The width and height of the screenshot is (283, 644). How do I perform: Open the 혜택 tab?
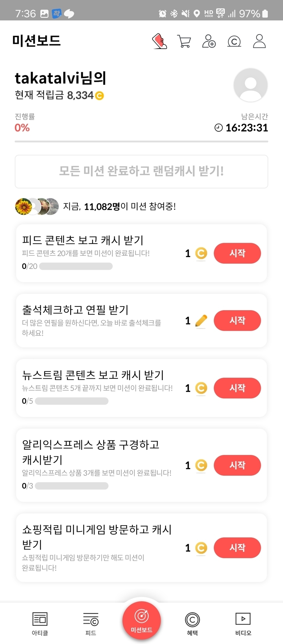point(192,623)
